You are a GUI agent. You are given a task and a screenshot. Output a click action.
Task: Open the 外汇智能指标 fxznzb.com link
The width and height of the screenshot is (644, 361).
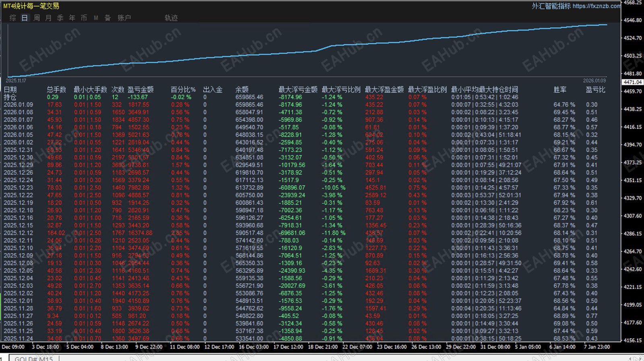[x=576, y=6]
